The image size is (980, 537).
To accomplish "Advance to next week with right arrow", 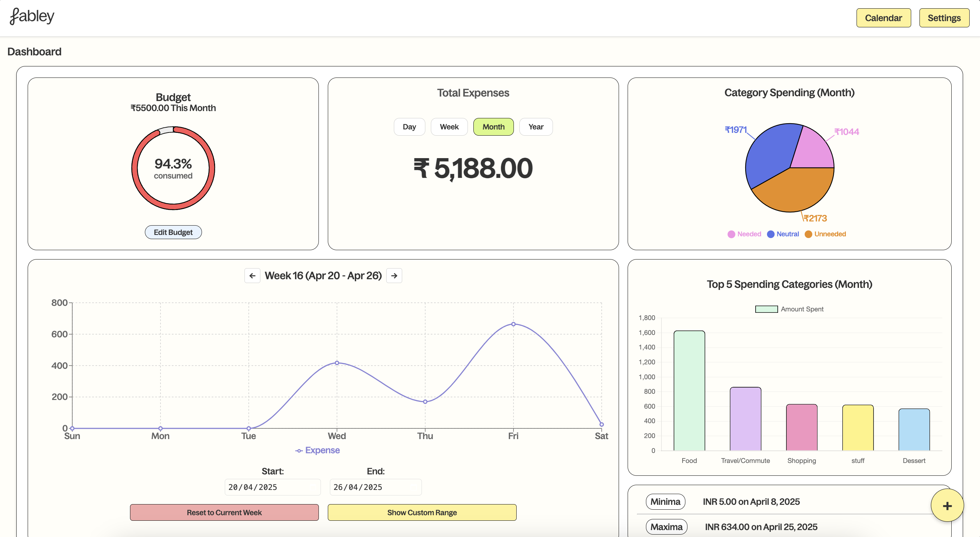I will (x=394, y=275).
